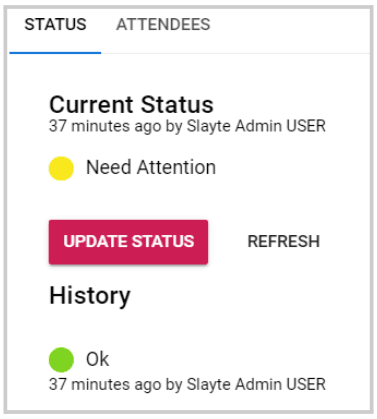
Task: Click the Current Status heading
Action: (131, 105)
